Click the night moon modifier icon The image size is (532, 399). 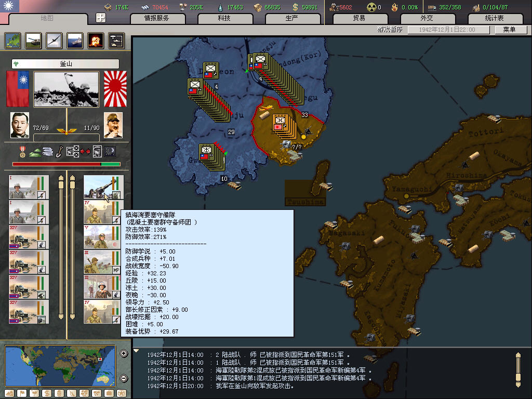tap(110, 152)
